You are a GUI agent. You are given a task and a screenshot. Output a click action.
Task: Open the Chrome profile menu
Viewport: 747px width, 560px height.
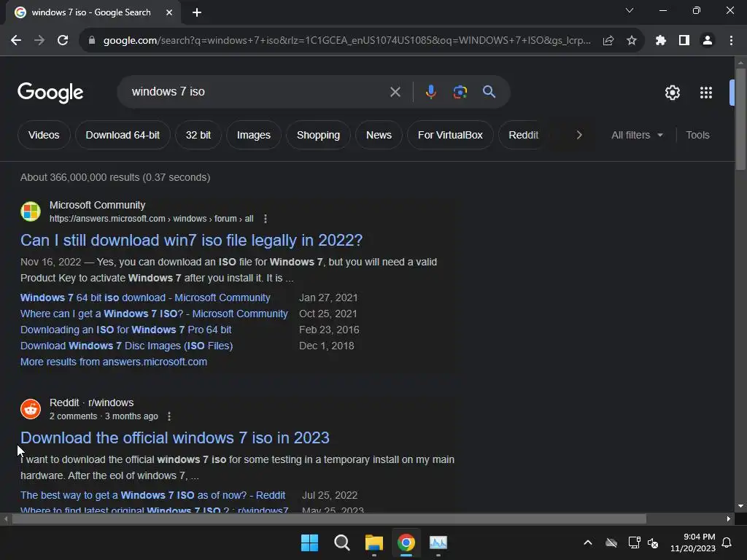click(x=708, y=41)
